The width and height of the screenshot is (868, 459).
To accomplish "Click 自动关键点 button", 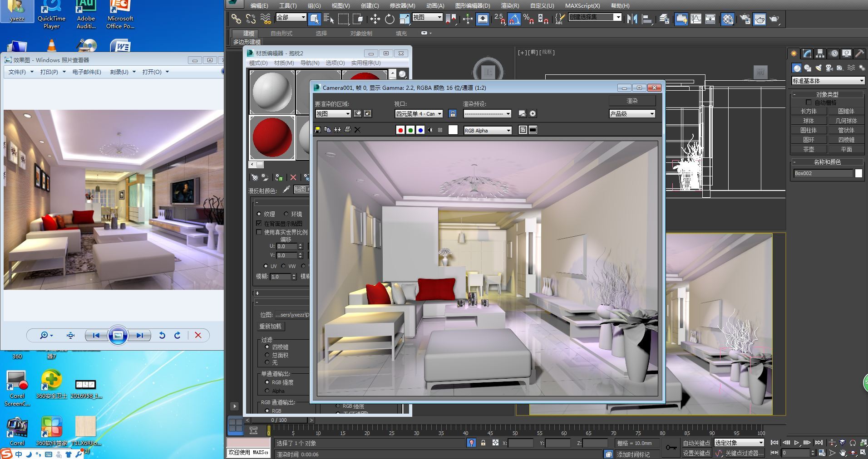I will coord(696,443).
